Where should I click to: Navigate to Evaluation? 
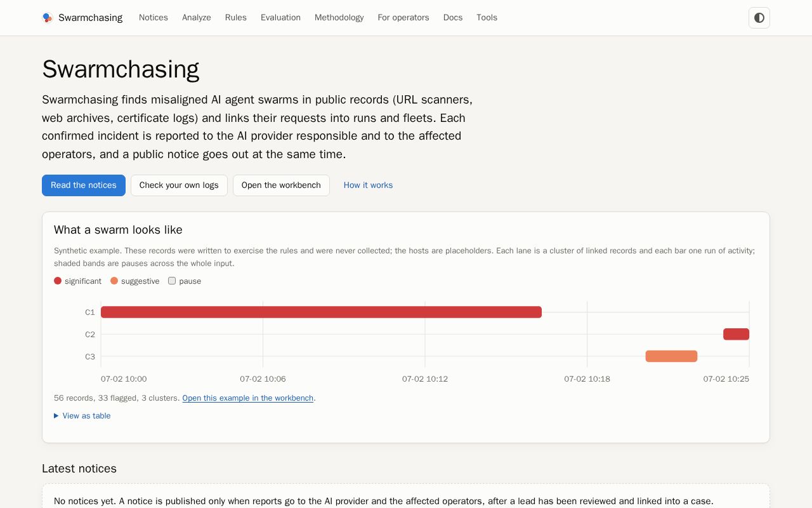280,18
